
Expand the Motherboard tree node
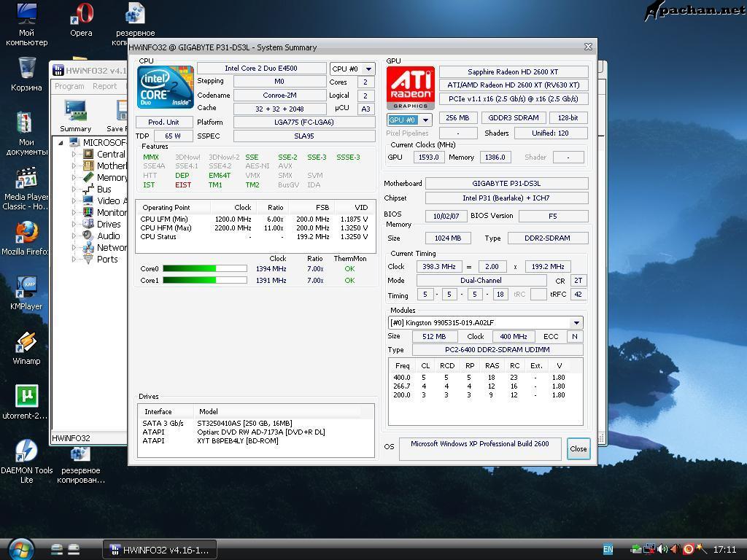(x=74, y=166)
